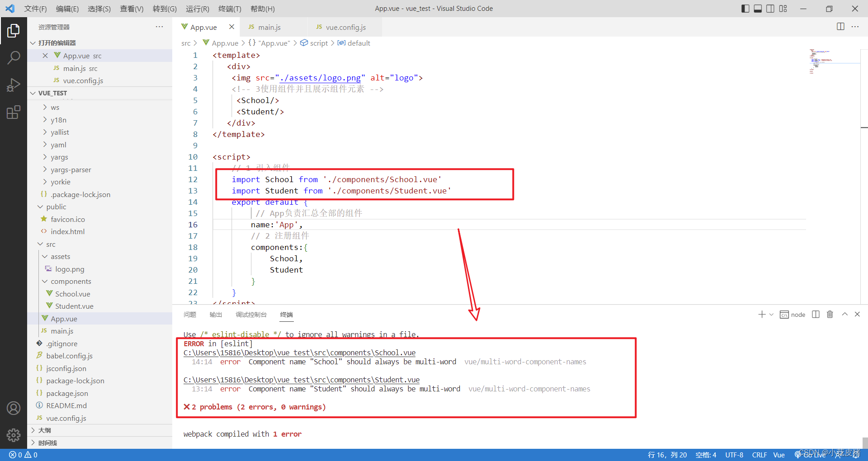Open the Student.vue error path link in terminal
Screen dimensions: 868x461
pos(301,380)
